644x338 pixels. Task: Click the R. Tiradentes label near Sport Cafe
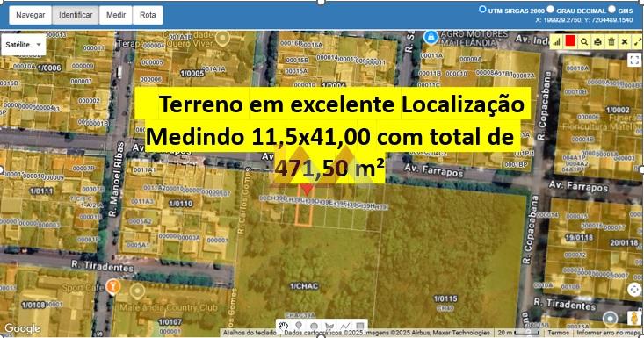point(102,266)
